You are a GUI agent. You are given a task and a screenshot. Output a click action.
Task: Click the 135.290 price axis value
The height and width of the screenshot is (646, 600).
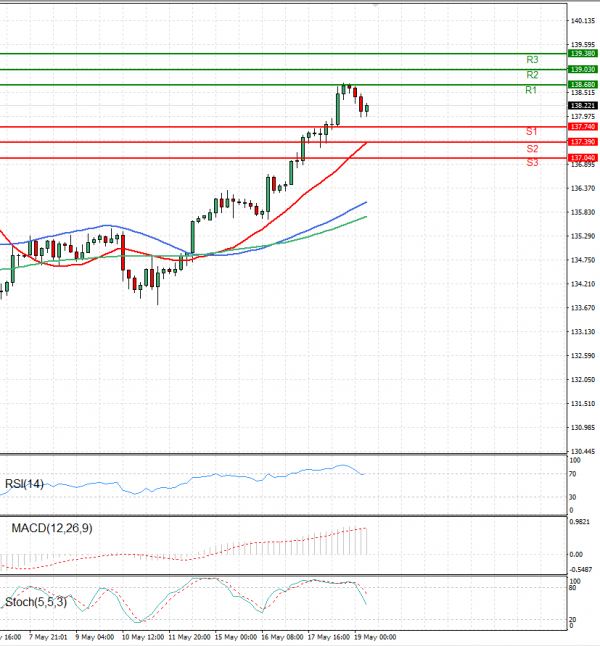pyautogui.click(x=583, y=236)
